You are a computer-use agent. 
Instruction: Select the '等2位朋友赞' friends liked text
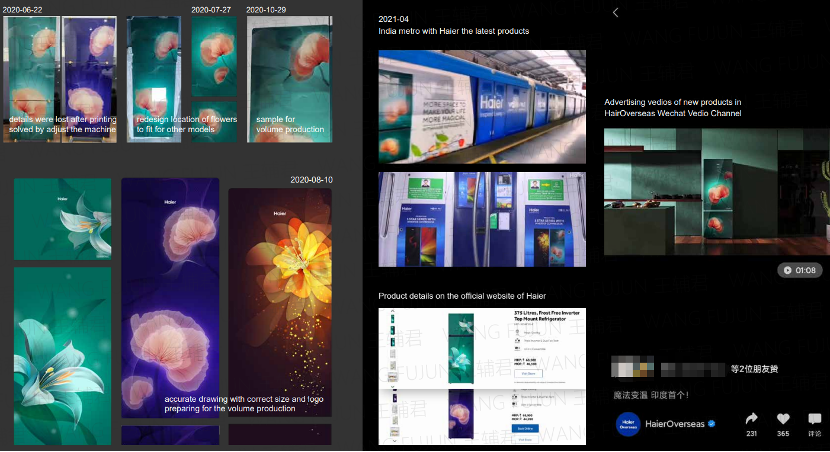754,369
